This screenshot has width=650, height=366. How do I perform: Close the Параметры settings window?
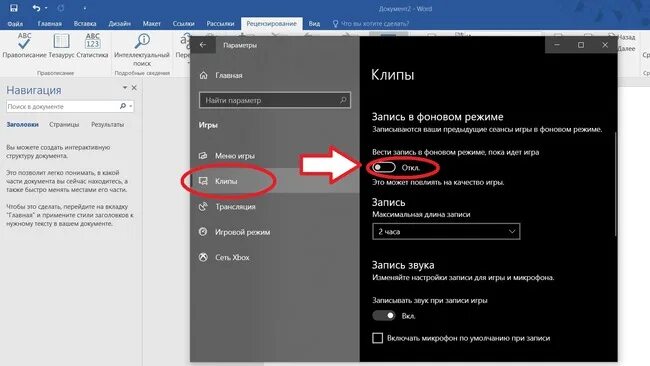tap(605, 45)
